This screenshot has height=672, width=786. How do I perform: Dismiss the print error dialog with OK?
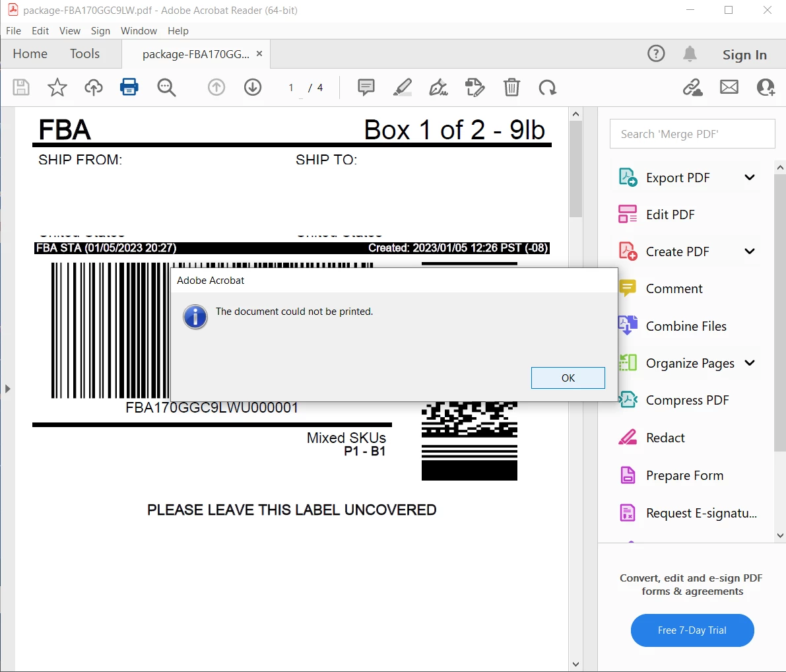point(568,378)
